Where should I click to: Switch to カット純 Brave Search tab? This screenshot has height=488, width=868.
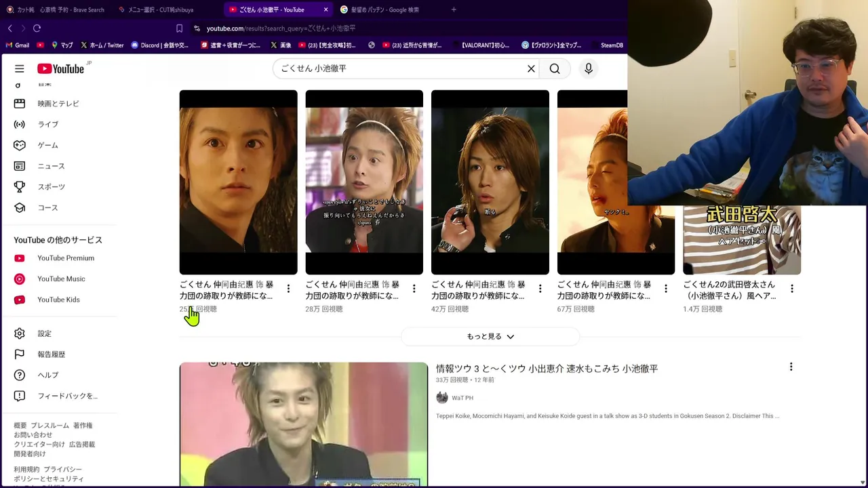coord(56,9)
